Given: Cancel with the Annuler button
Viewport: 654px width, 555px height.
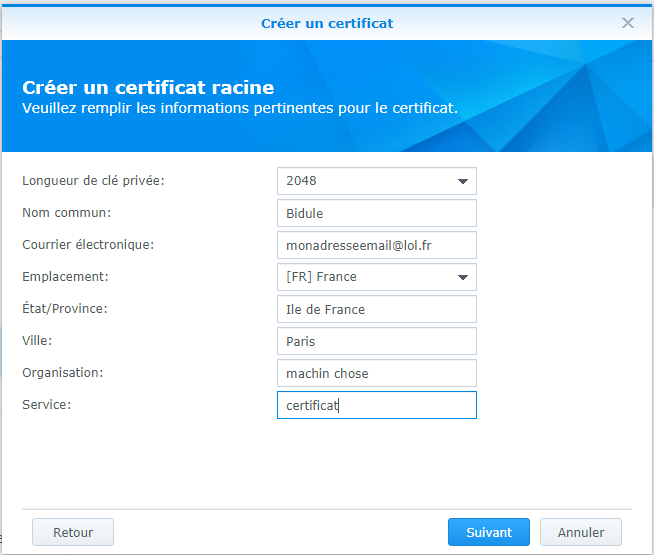Looking at the screenshot, I should pos(581,532).
